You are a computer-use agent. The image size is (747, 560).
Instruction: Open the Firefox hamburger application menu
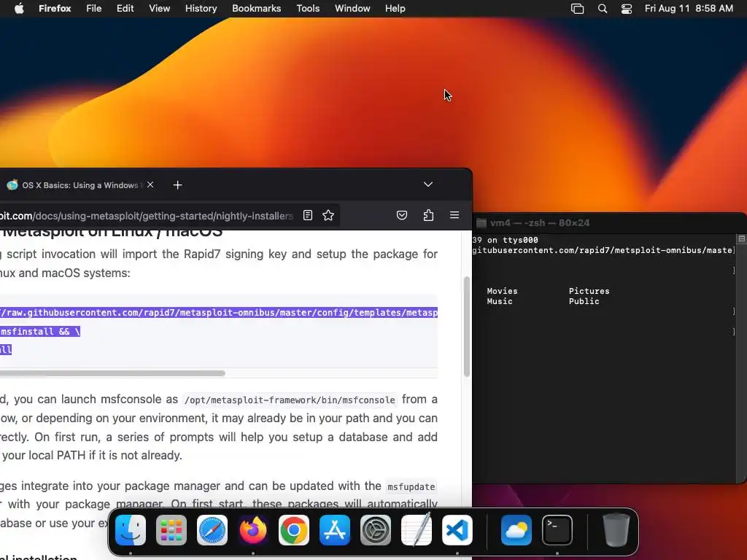(454, 215)
